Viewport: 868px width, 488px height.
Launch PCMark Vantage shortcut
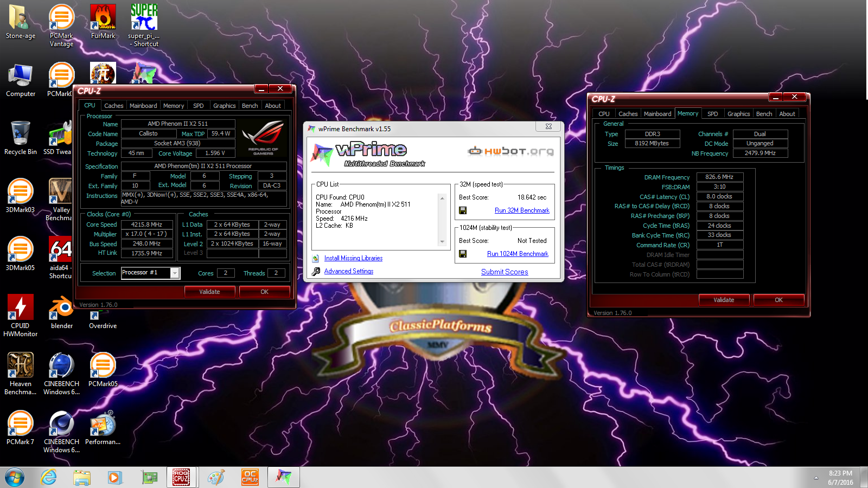[x=61, y=25]
